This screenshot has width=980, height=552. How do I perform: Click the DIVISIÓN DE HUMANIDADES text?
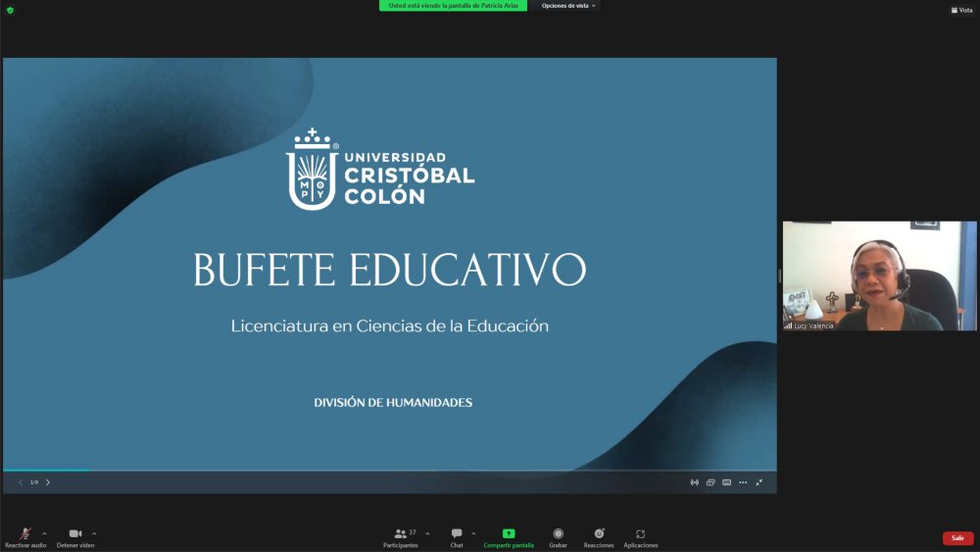point(393,403)
